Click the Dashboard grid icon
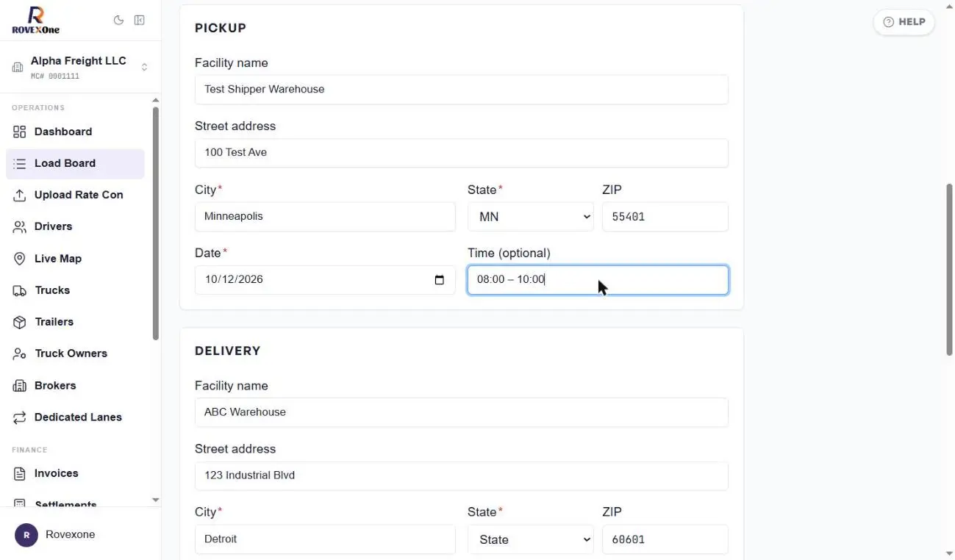955x560 pixels. coord(20,132)
